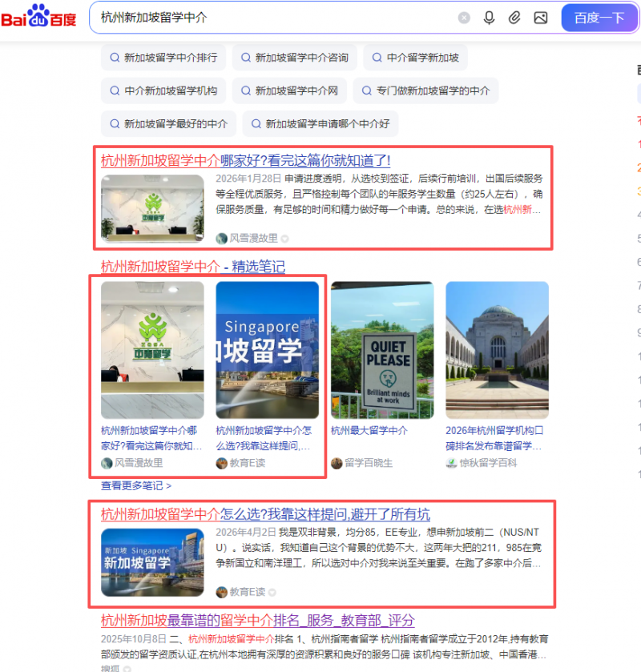Open result 杭州新加坡最靠谱的留学中介排名
641x672 pixels.
pyautogui.click(x=258, y=620)
